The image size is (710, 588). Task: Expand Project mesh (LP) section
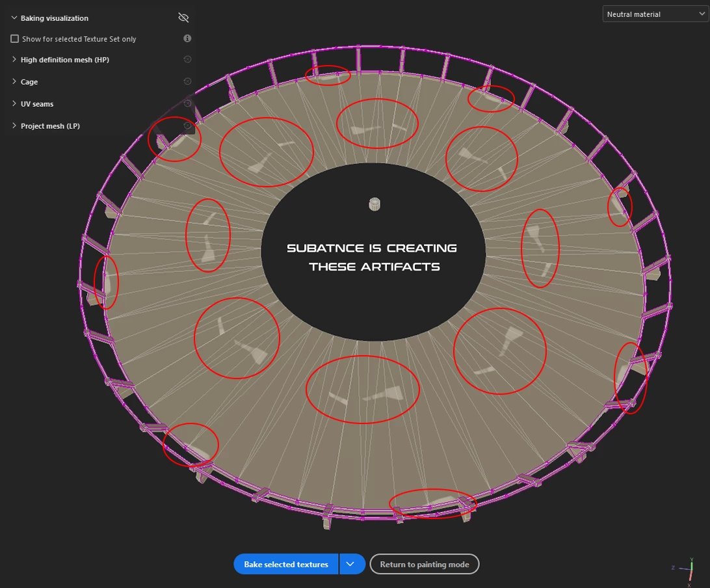(x=14, y=126)
